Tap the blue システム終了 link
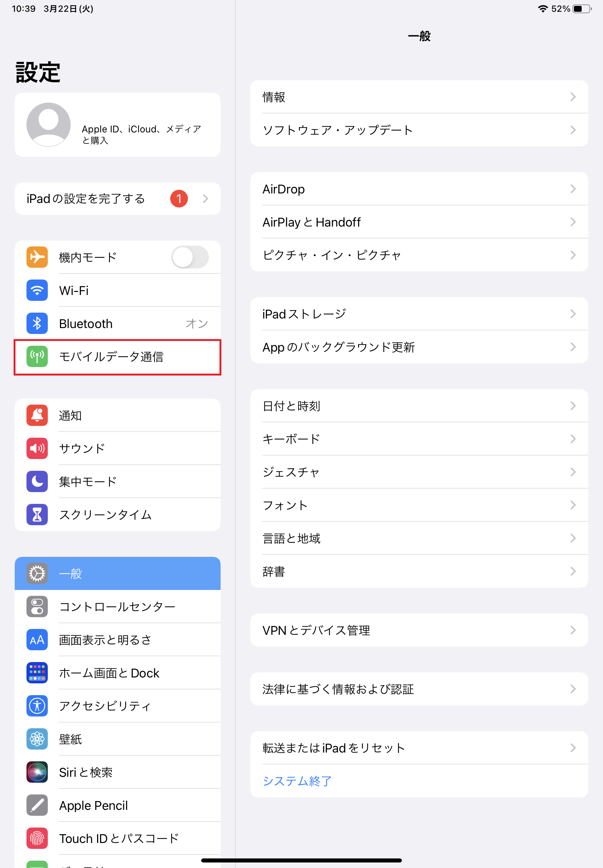This screenshot has width=603, height=868. point(297,781)
